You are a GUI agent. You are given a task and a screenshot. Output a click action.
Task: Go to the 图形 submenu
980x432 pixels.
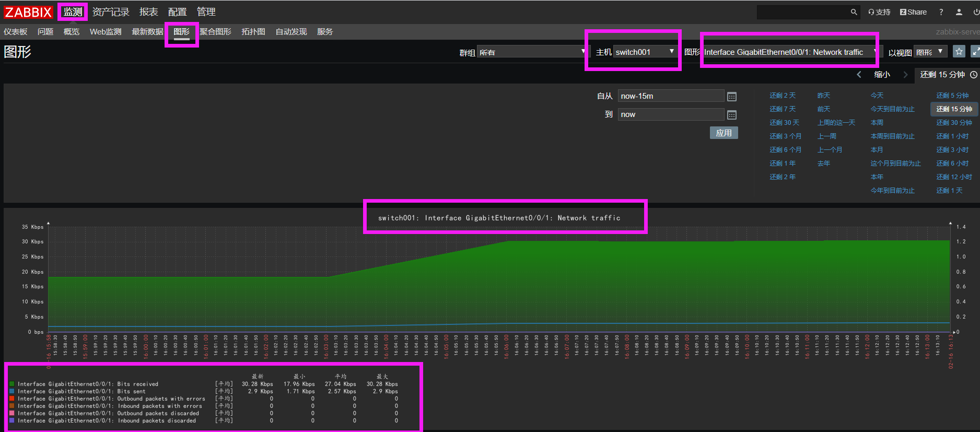(x=181, y=32)
